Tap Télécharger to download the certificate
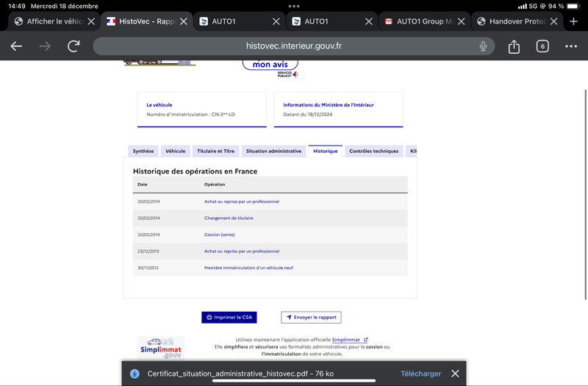The image size is (588, 386). 420,374
